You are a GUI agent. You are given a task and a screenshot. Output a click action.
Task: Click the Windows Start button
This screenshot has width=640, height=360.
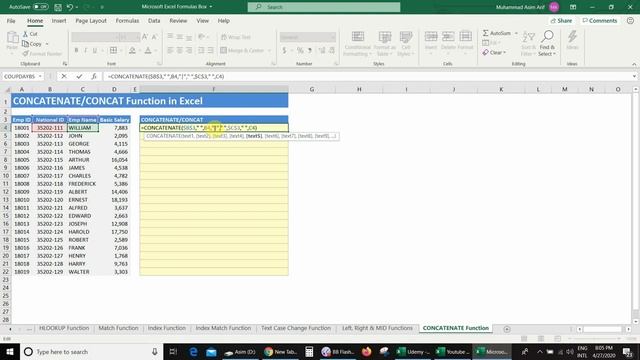[x=10, y=351]
